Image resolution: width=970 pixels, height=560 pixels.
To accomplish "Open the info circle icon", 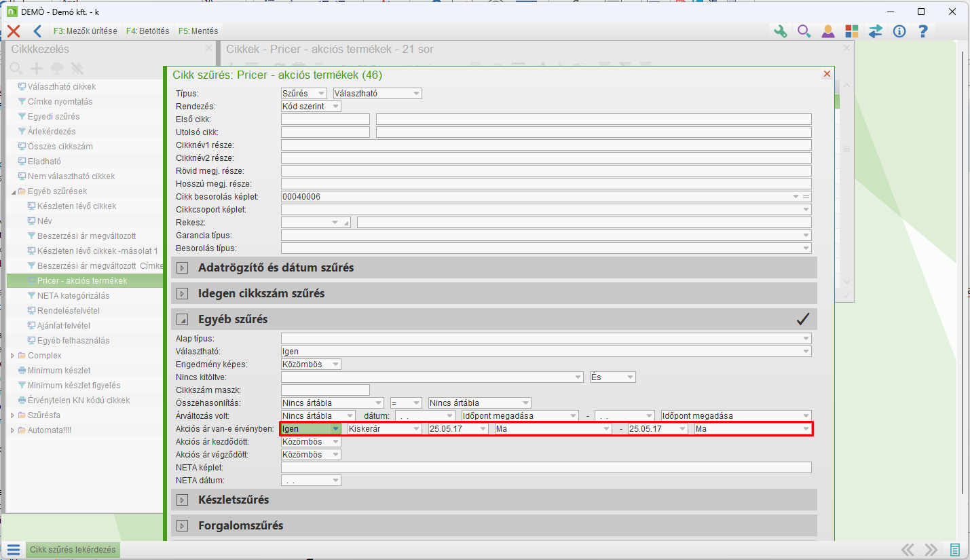I will coord(899,31).
